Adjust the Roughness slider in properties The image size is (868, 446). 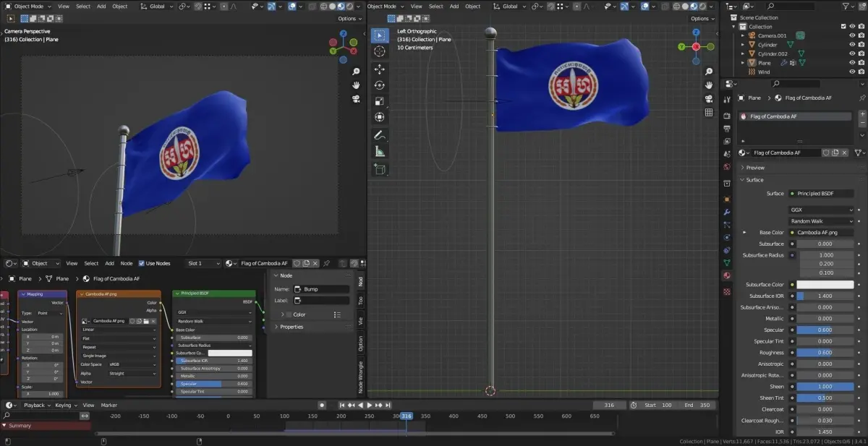click(x=825, y=353)
